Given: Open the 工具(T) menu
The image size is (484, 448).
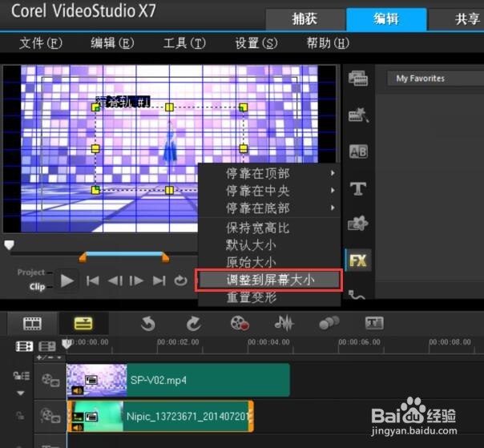Looking at the screenshot, I should [184, 43].
